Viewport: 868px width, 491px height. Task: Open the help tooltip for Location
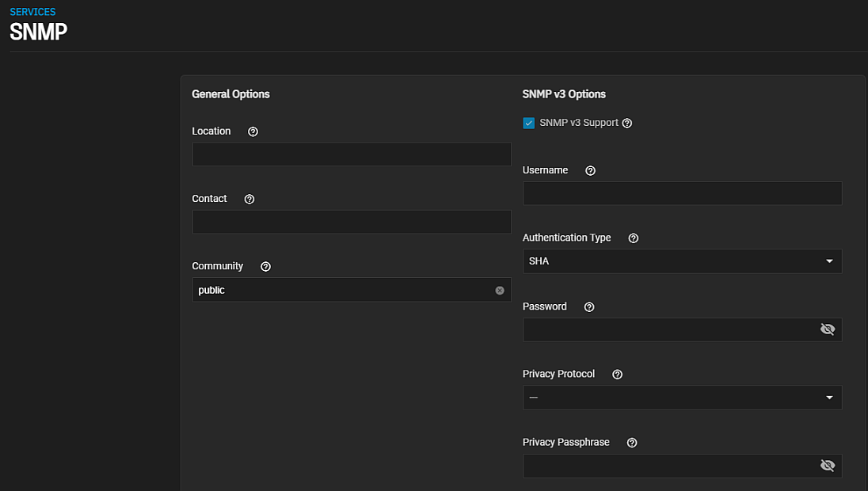(x=252, y=131)
